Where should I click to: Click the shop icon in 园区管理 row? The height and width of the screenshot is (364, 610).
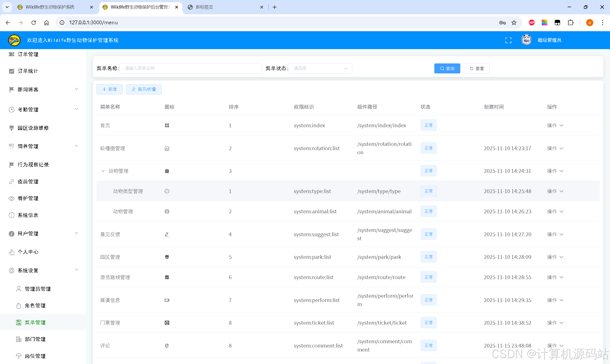pyautogui.click(x=167, y=257)
